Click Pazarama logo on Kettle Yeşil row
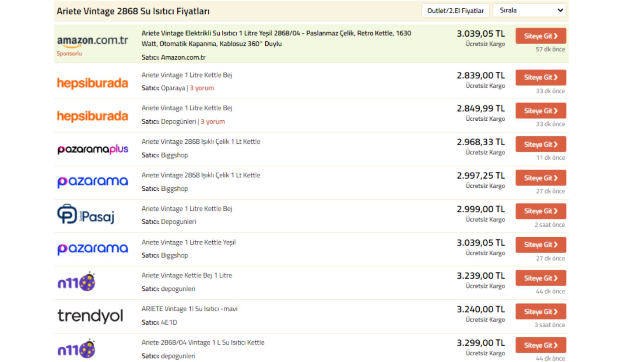The height and width of the screenshot is (362, 644). [93, 249]
